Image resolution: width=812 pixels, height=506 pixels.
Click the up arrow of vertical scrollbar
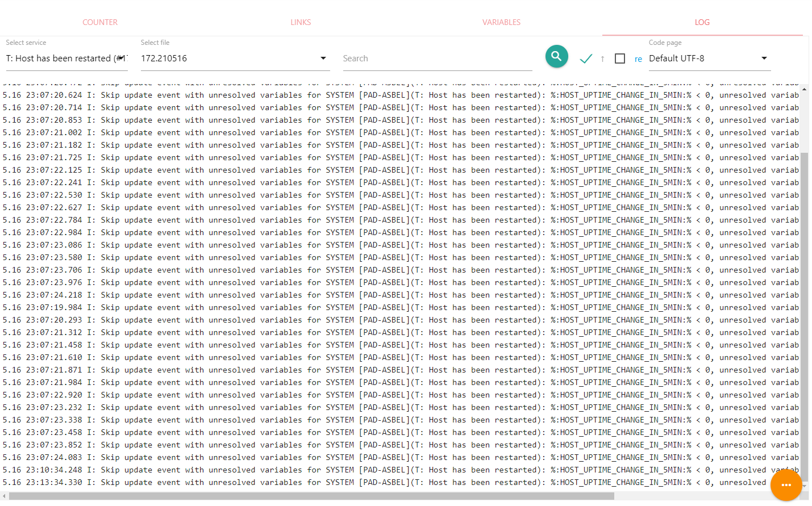[804, 89]
